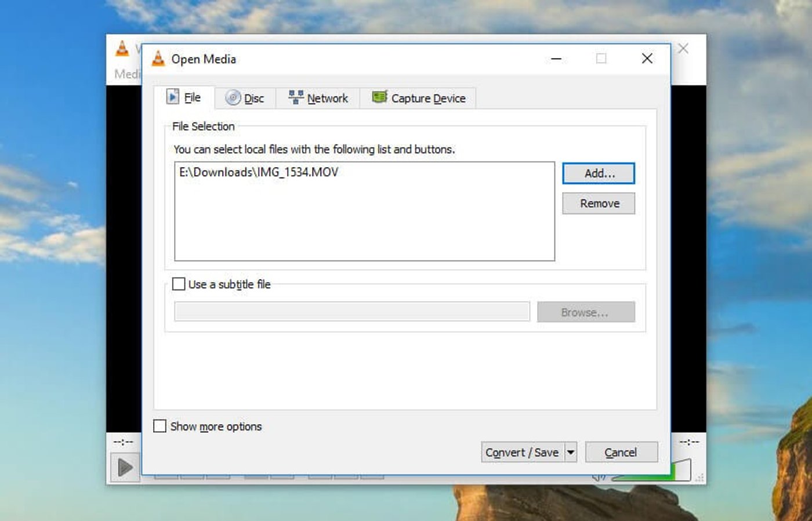
Task: Click the VLC cone icon in the Open Media title bar
Action: point(158,59)
